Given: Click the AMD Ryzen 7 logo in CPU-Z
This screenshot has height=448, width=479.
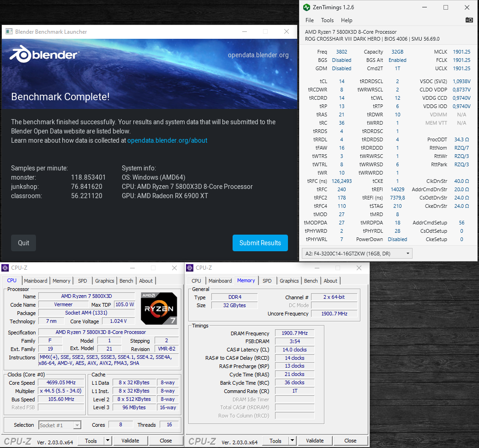Looking at the screenshot, I should 159,308.
